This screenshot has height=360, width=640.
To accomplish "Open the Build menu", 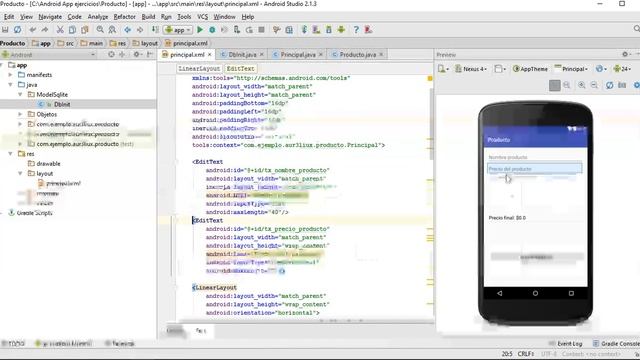I will point(148,17).
